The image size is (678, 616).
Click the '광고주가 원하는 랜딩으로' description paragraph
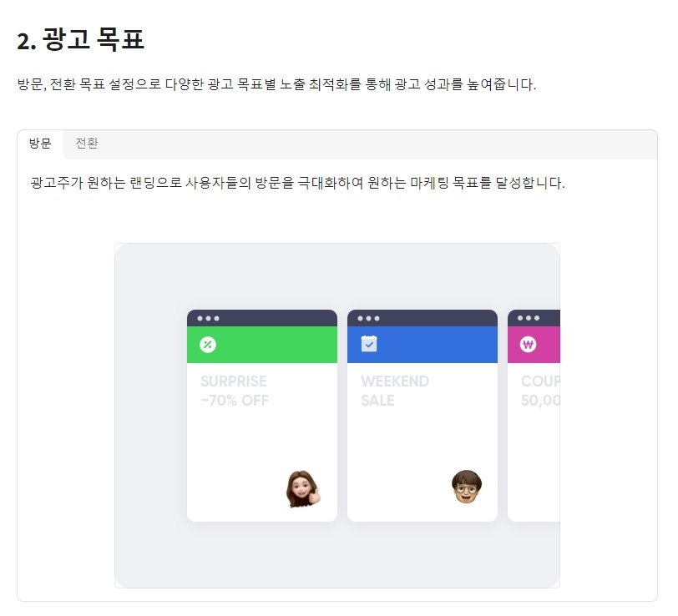pyautogui.click(x=297, y=183)
